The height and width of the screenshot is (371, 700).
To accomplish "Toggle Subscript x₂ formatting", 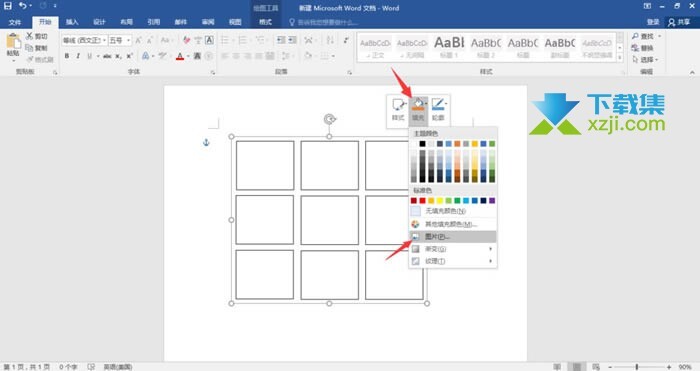I will pyautogui.click(x=118, y=56).
